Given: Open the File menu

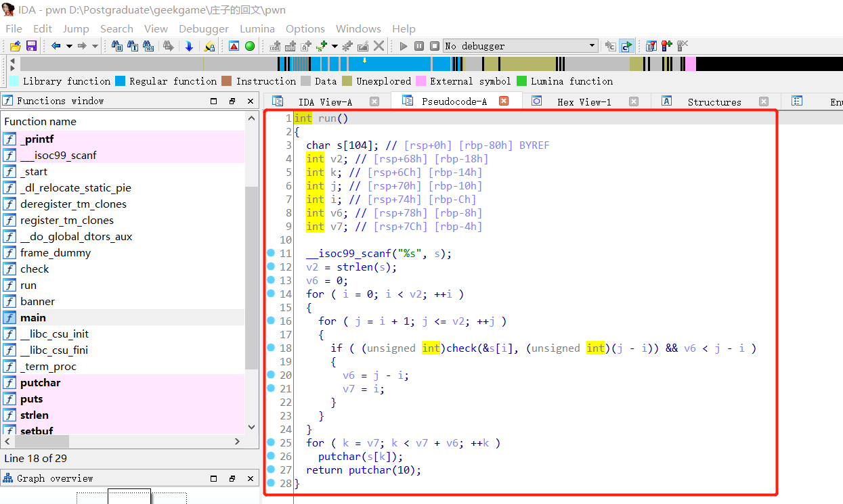Looking at the screenshot, I should (x=14, y=28).
